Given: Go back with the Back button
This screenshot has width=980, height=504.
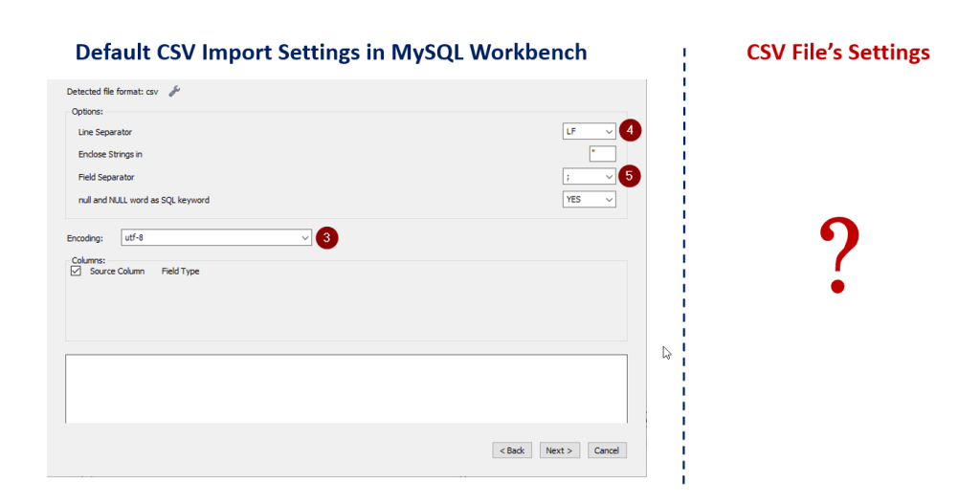Looking at the screenshot, I should point(512,449).
